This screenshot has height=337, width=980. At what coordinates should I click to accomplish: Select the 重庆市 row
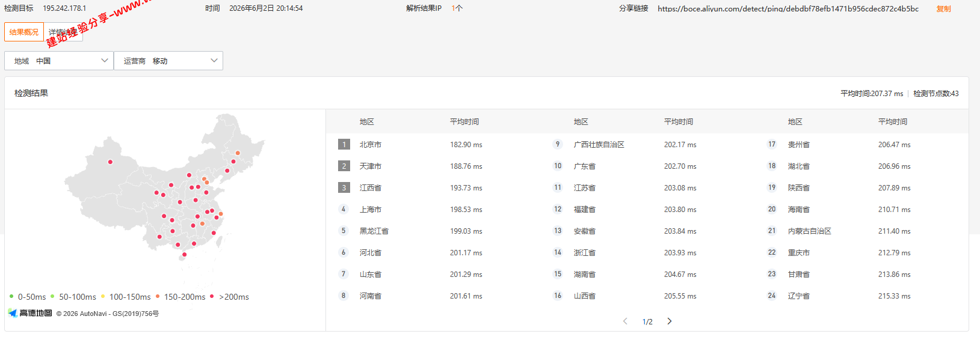pos(861,252)
